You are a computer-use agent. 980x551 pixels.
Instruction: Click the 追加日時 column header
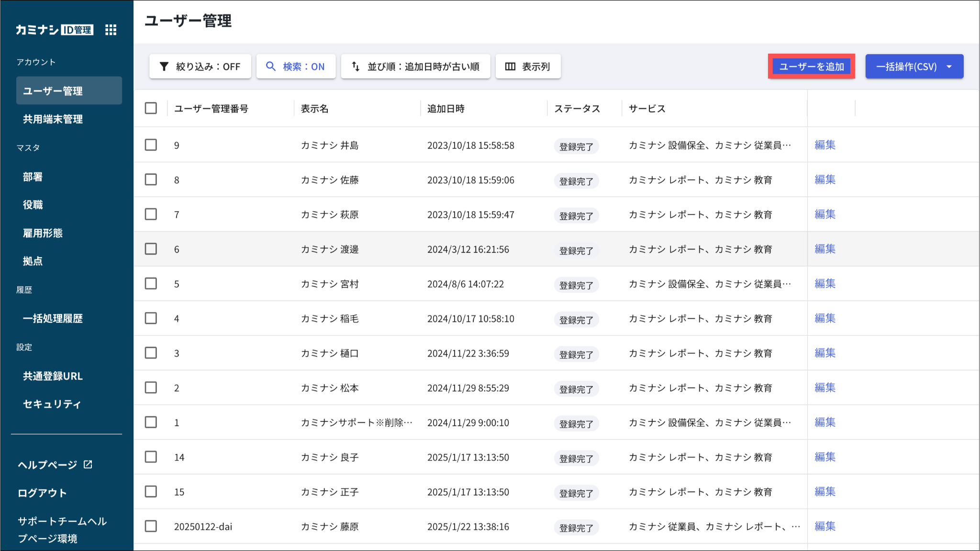coord(445,109)
